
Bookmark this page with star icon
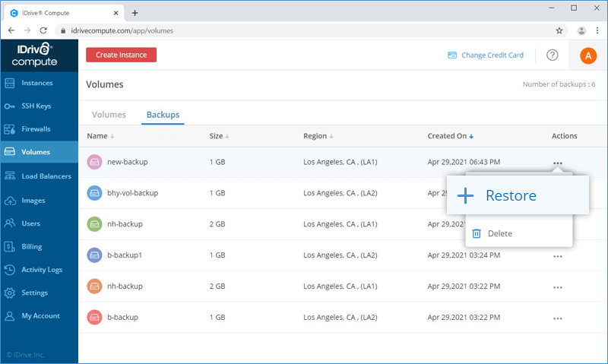pyautogui.click(x=559, y=30)
